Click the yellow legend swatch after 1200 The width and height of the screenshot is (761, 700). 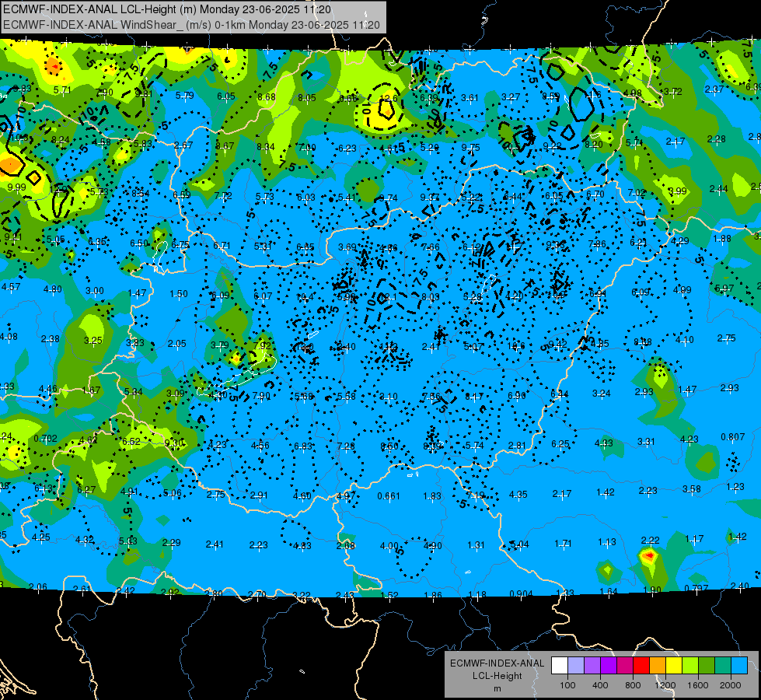pyautogui.click(x=674, y=666)
